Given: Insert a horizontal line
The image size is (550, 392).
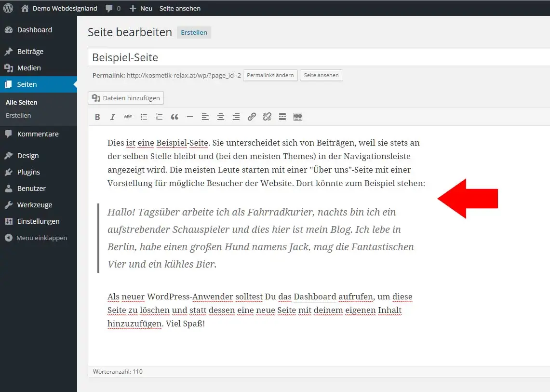Looking at the screenshot, I should (x=190, y=116).
